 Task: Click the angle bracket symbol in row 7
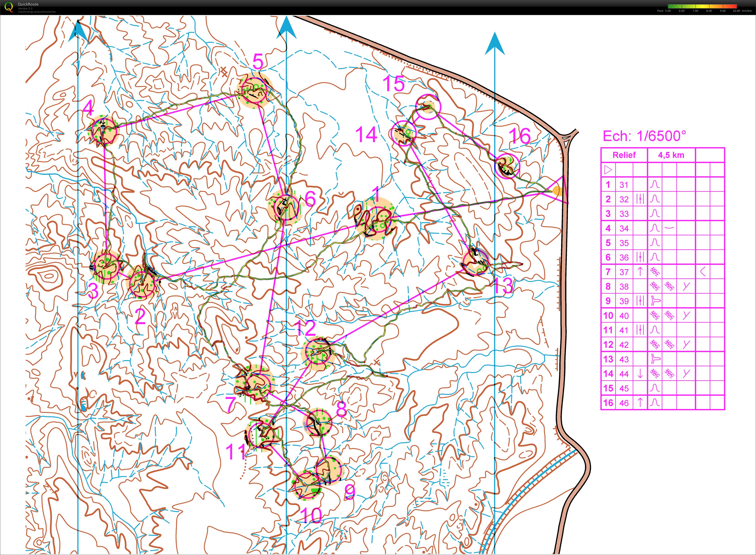703,271
